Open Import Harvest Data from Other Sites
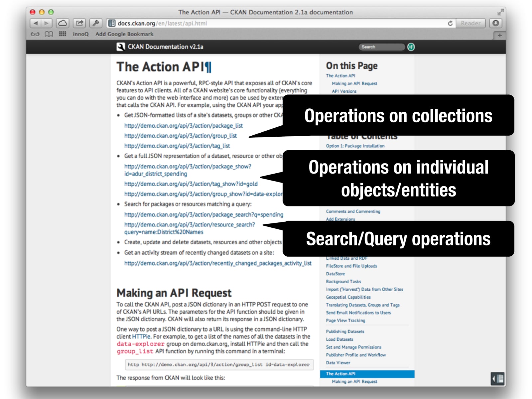Screen dimensions: 532x399 (364, 289)
